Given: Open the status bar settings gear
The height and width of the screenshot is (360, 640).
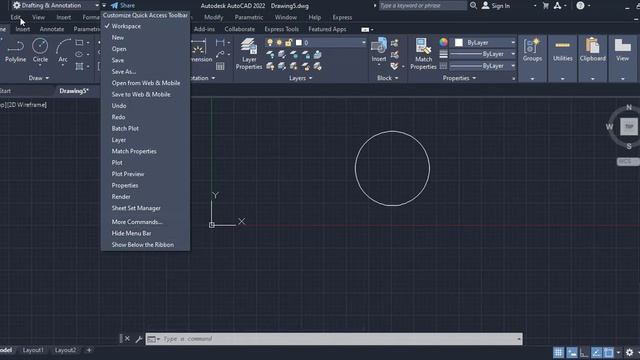Looking at the screenshot, I should click(x=629, y=352).
